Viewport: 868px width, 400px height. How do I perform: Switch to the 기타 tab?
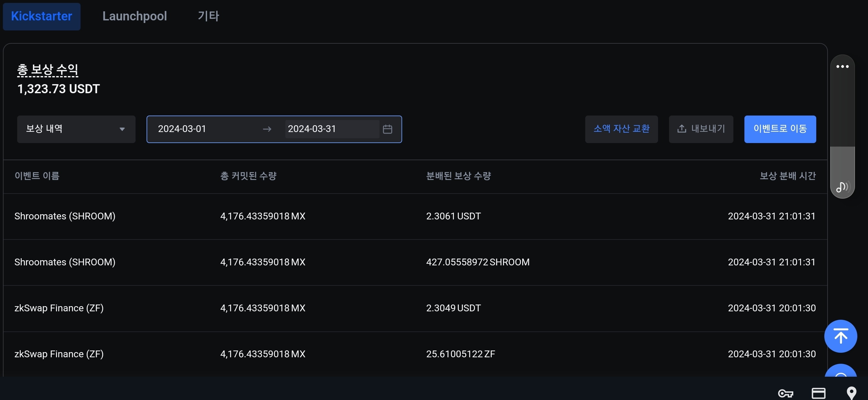click(x=208, y=16)
